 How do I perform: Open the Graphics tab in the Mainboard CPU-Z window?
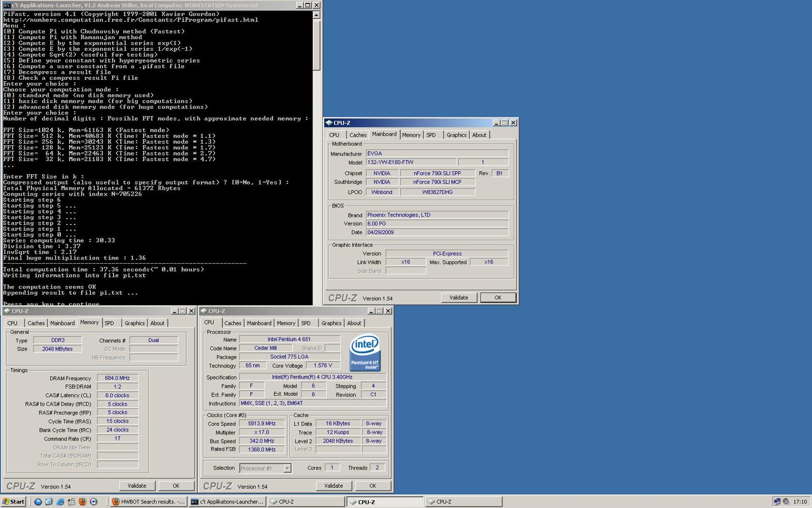point(456,135)
